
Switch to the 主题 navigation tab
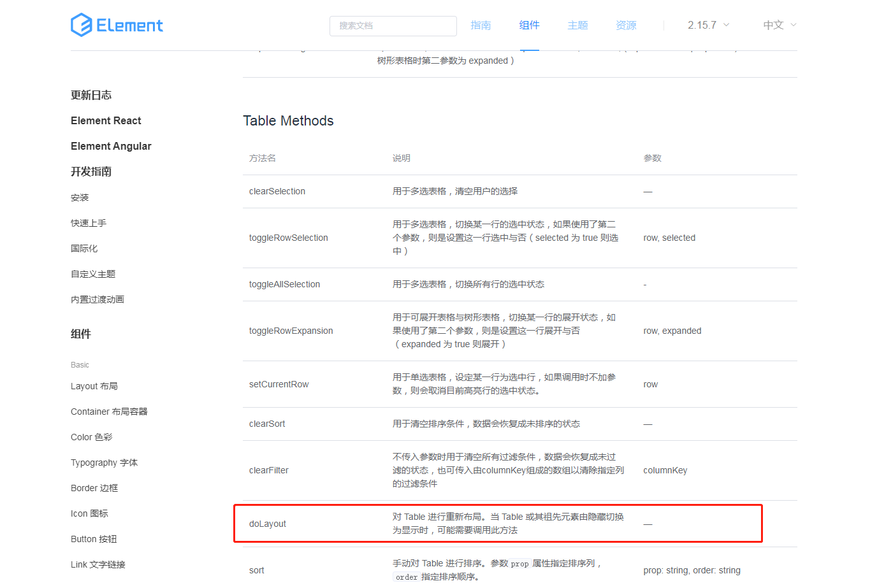point(577,25)
